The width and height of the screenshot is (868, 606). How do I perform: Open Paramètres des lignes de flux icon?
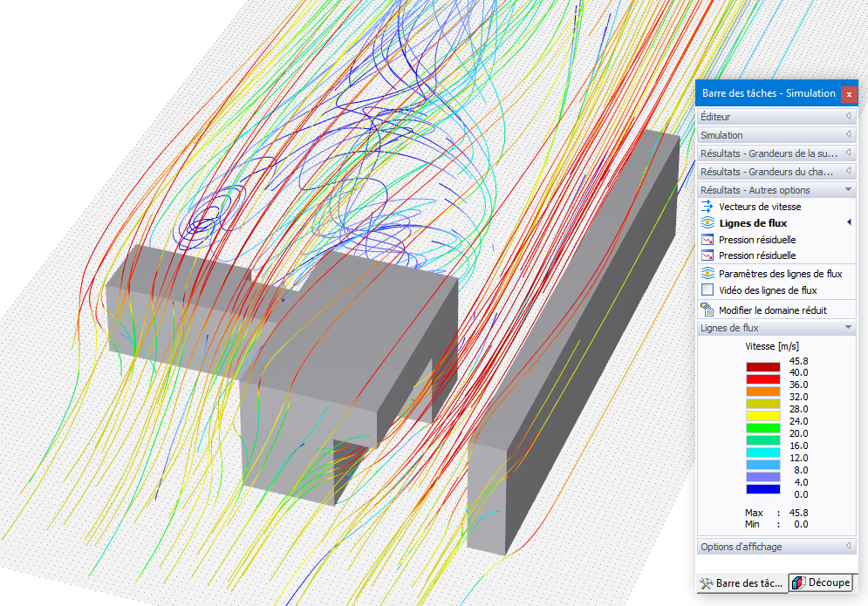click(x=707, y=274)
